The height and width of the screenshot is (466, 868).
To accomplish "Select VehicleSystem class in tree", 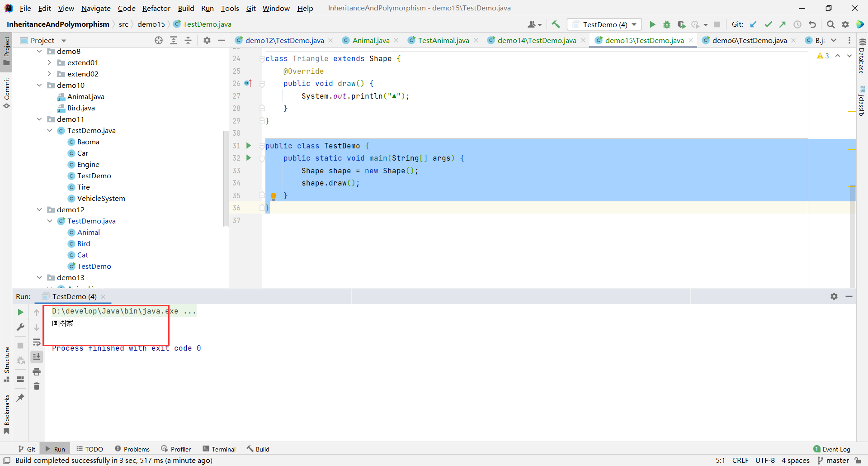I will click(101, 198).
